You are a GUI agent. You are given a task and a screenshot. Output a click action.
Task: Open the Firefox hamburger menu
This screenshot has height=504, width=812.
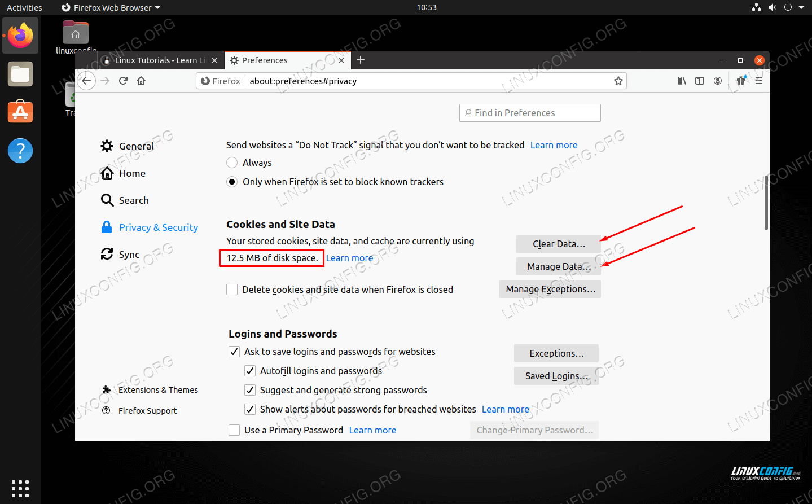click(759, 81)
